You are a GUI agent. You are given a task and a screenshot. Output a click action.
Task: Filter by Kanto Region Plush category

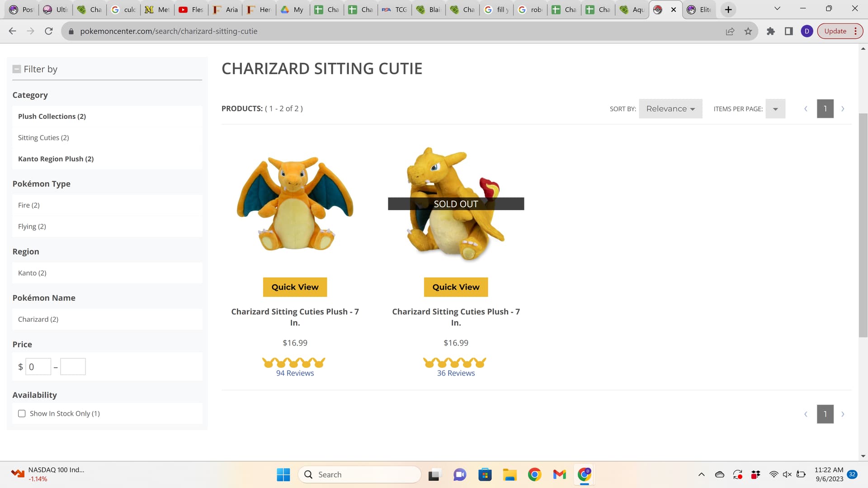56,159
